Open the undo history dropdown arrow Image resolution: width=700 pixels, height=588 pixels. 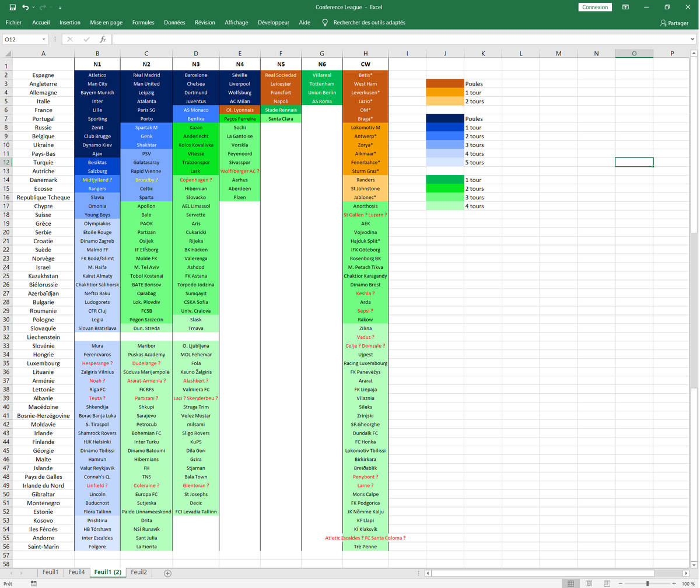(x=33, y=8)
